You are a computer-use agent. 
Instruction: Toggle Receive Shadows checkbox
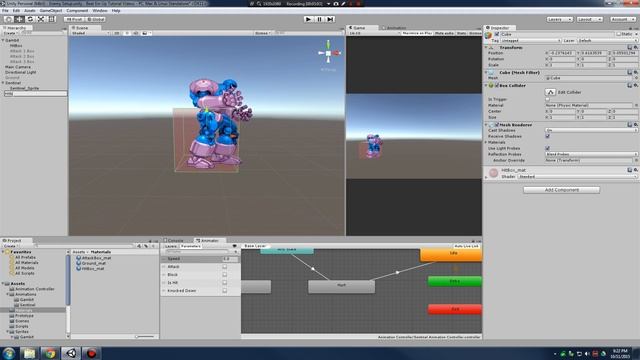[x=547, y=136]
